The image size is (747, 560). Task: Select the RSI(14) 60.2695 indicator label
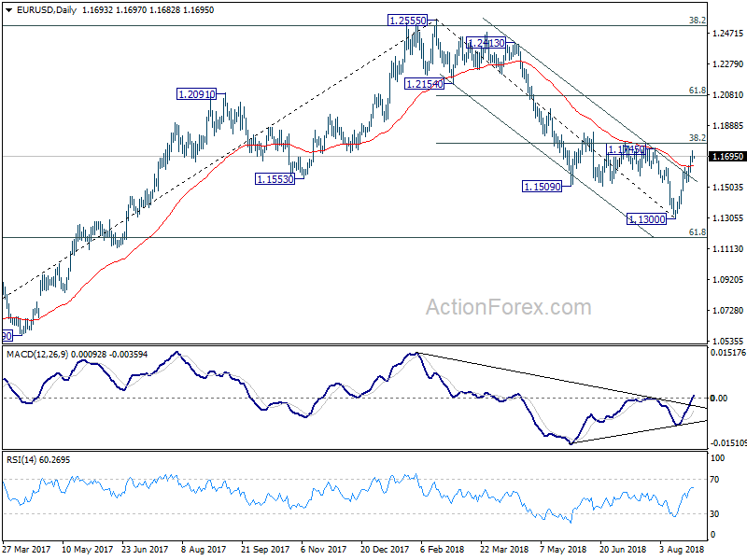click(x=38, y=460)
